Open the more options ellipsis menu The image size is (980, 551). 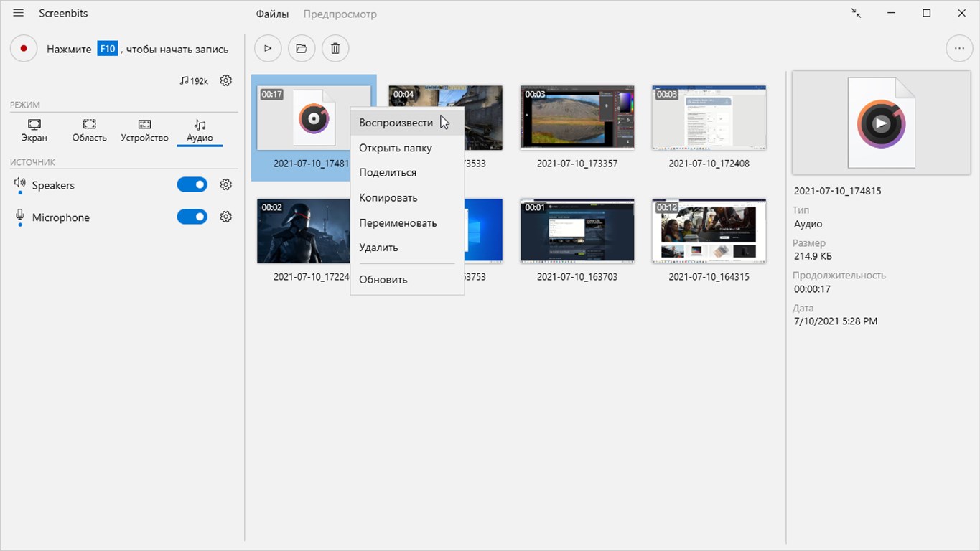(x=959, y=49)
